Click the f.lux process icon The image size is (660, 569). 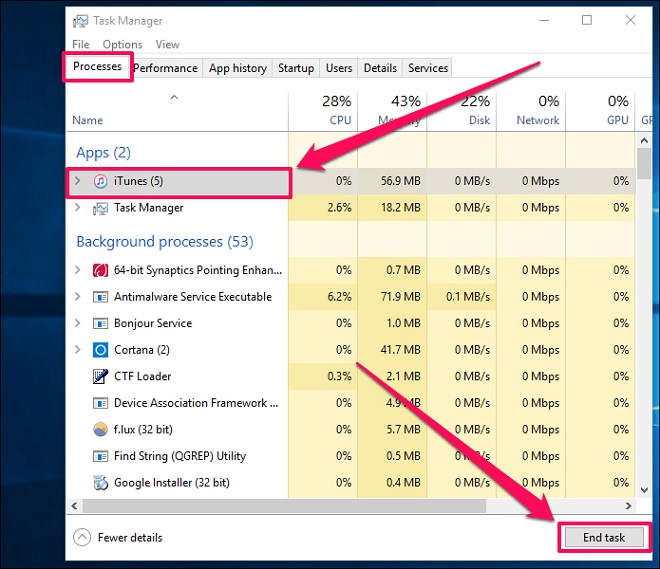click(100, 430)
